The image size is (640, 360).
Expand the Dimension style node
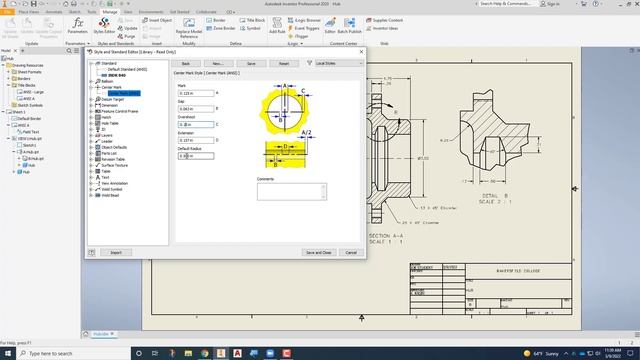tap(91, 105)
